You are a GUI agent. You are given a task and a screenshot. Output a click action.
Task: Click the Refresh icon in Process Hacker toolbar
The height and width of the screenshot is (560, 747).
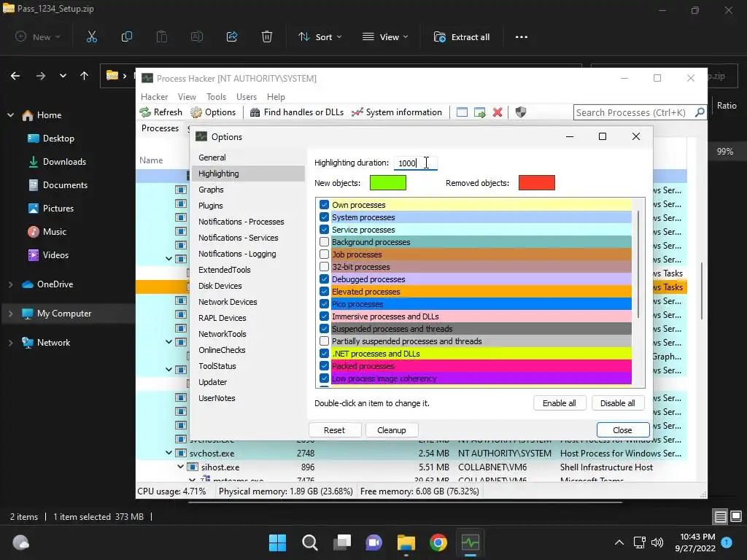[x=145, y=112]
